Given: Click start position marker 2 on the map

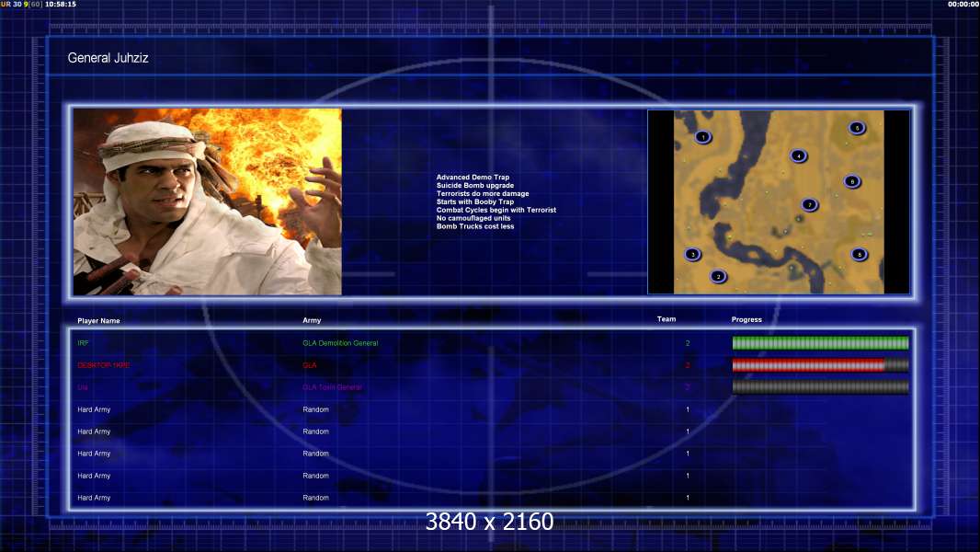Looking at the screenshot, I should (719, 276).
